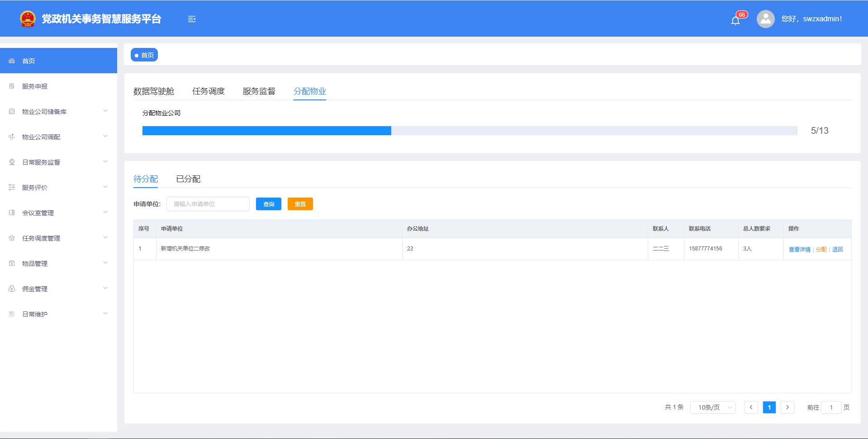Screen dimensions: 868x439
Task: Click the 会议室管理 sidebar icon
Action: [12, 213]
